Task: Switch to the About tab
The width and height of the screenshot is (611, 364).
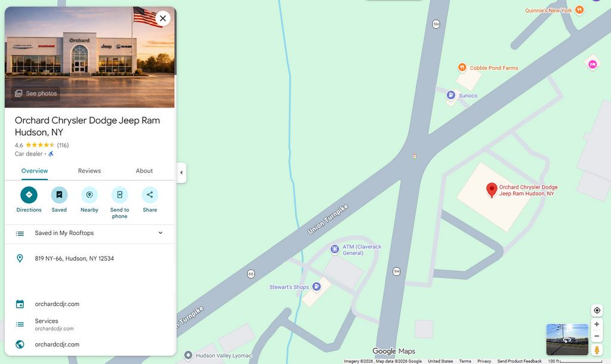Action: click(144, 171)
